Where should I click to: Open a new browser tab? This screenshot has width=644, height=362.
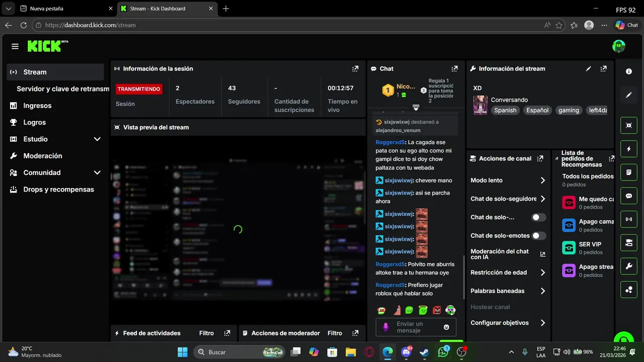[226, 9]
